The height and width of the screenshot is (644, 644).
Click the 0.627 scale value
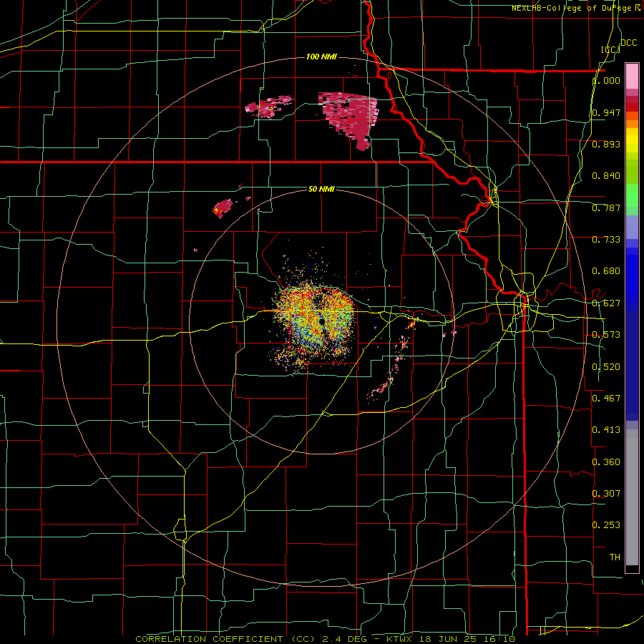606,303
